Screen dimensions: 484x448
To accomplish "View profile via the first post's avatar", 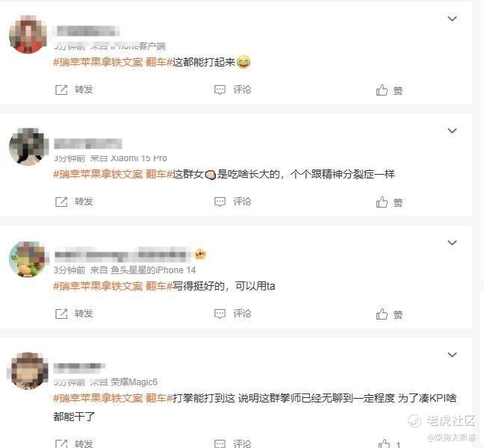I will pyautogui.click(x=28, y=34).
